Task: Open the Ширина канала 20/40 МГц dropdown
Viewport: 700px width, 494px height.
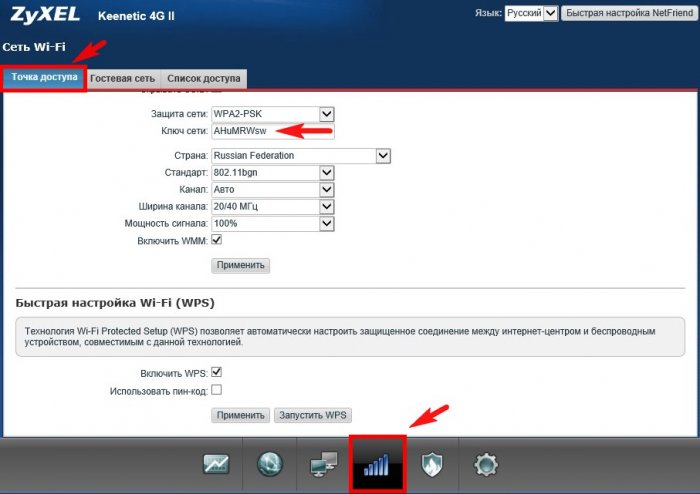Action: [272, 207]
